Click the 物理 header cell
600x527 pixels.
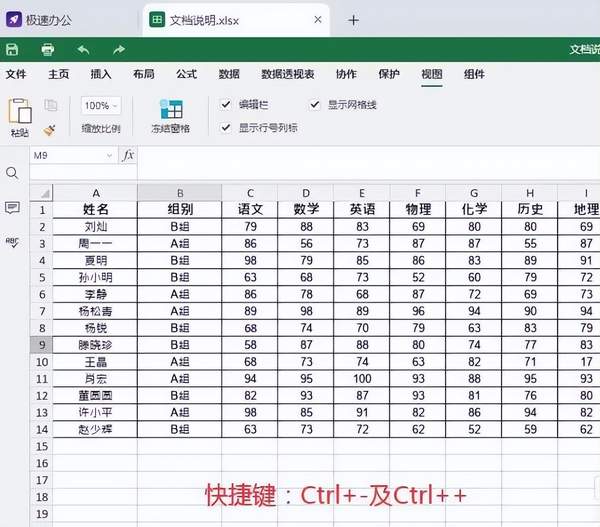point(418,209)
